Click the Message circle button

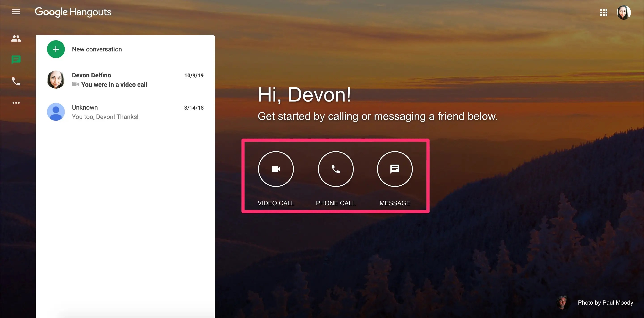click(395, 169)
